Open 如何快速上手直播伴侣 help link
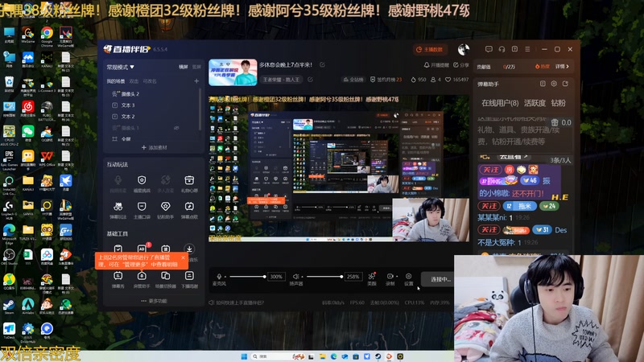The height and width of the screenshot is (362, 644). click(x=236, y=303)
